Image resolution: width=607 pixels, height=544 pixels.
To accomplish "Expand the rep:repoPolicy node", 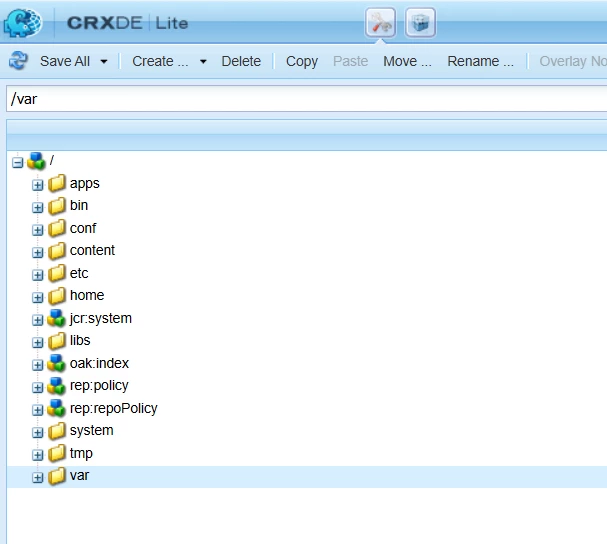I will (38, 410).
